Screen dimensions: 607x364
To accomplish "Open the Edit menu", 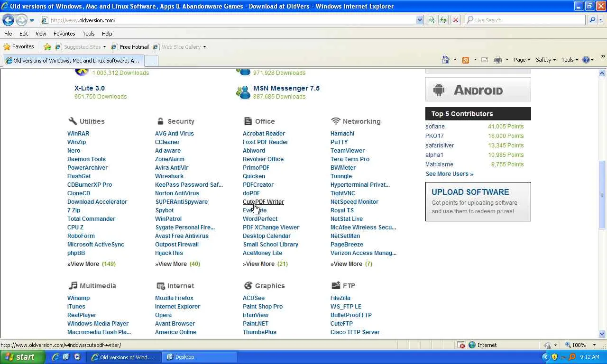I will pyautogui.click(x=24, y=34).
